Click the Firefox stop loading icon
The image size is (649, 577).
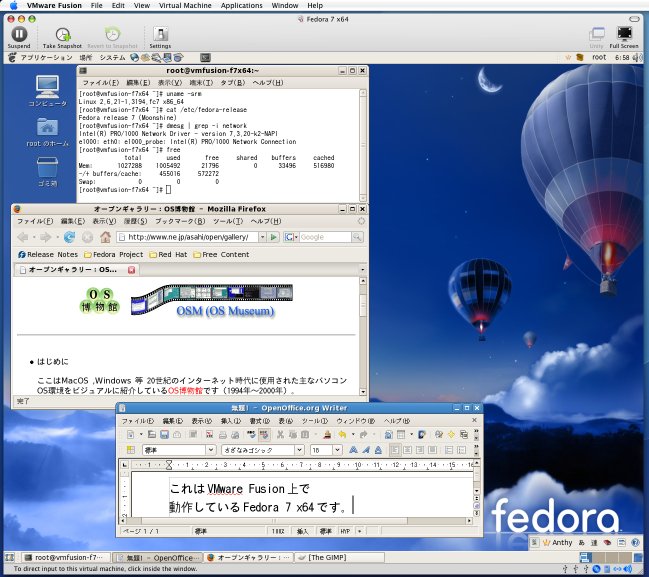click(87, 237)
